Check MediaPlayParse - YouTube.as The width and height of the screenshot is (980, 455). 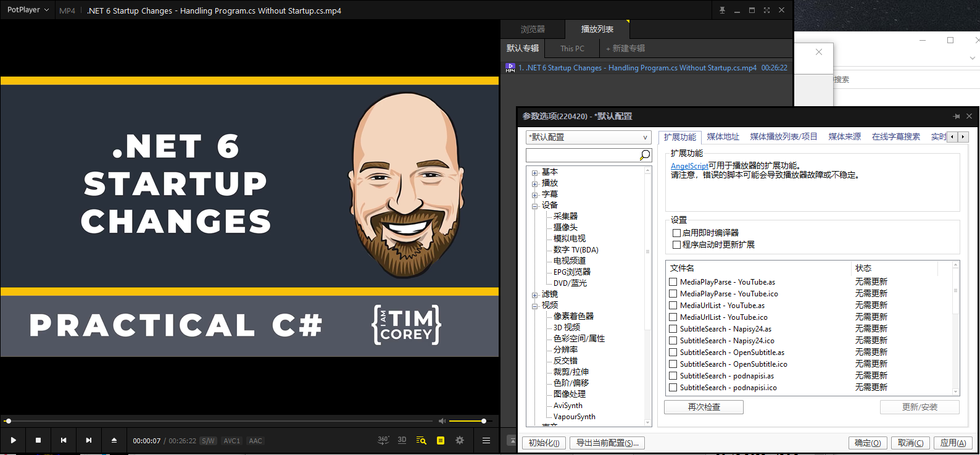tap(673, 282)
